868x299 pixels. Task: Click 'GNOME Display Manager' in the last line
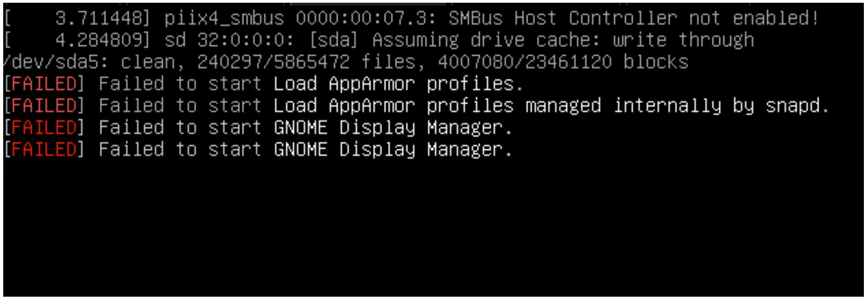click(392, 149)
